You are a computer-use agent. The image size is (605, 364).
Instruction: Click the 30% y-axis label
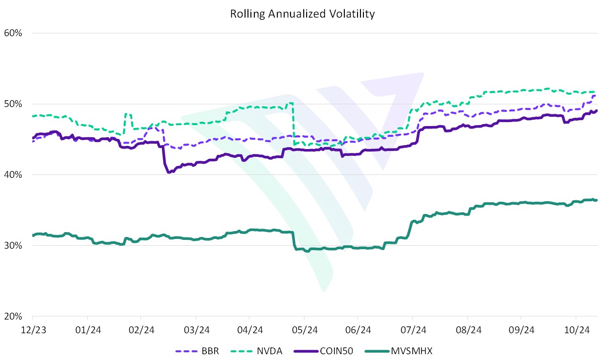[x=13, y=246]
